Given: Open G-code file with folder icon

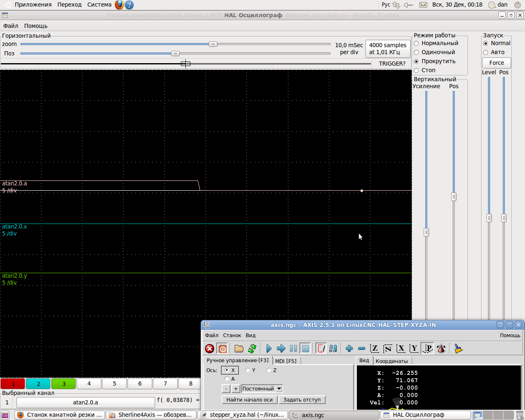Looking at the screenshot, I should (x=239, y=349).
